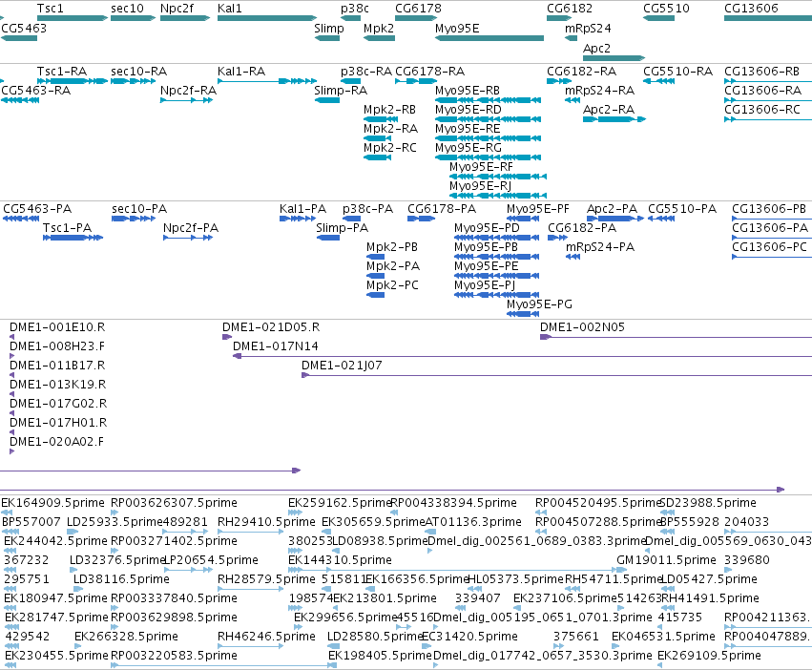Click the CG6178-RA transcript

416,81
